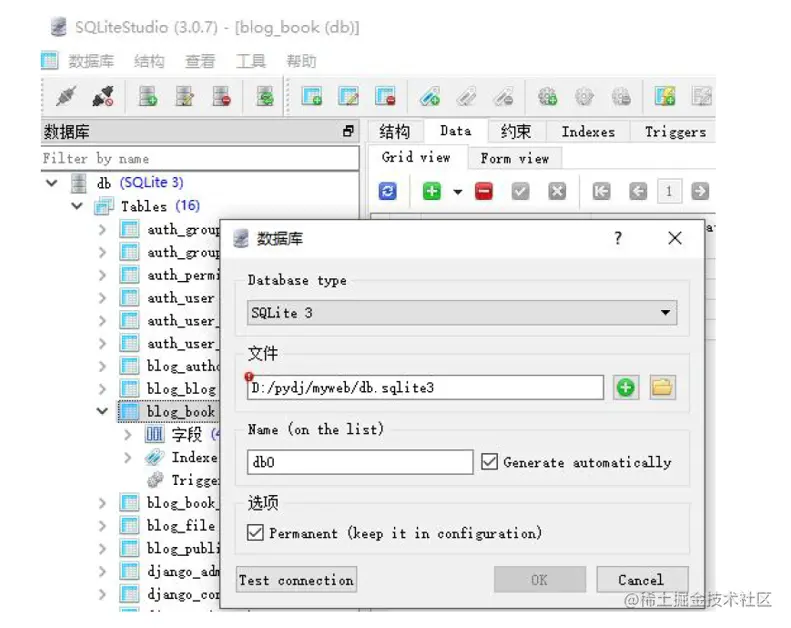Click the red delete row minus icon
The height and width of the screenshot is (628, 791).
[483, 191]
